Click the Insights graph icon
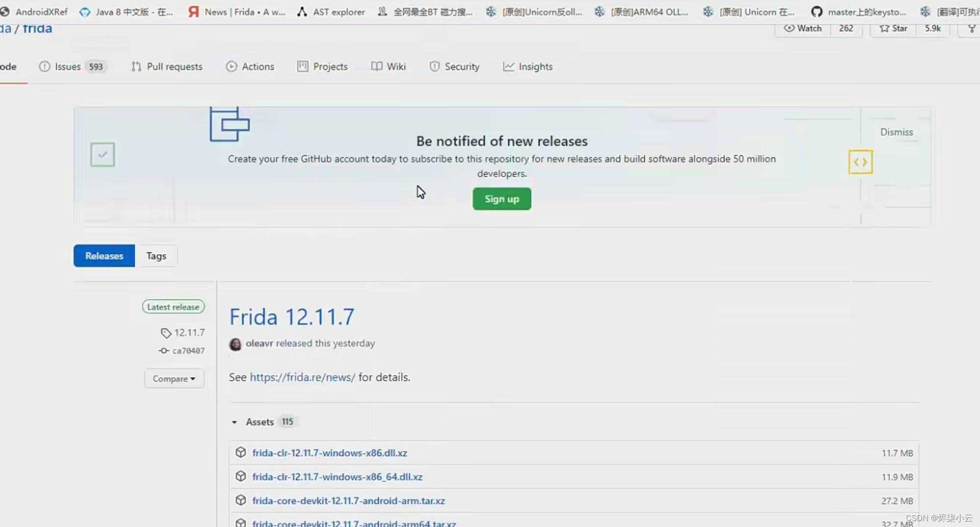 pyautogui.click(x=509, y=67)
